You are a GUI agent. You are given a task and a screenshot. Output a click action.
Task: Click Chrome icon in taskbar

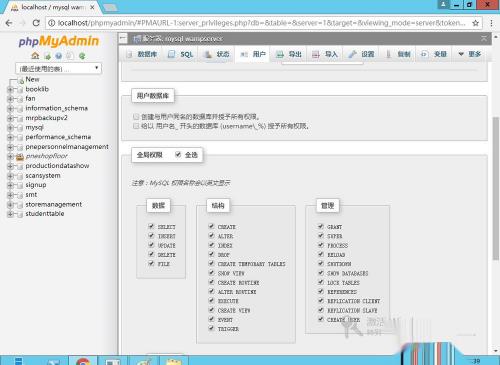[x=83, y=361]
